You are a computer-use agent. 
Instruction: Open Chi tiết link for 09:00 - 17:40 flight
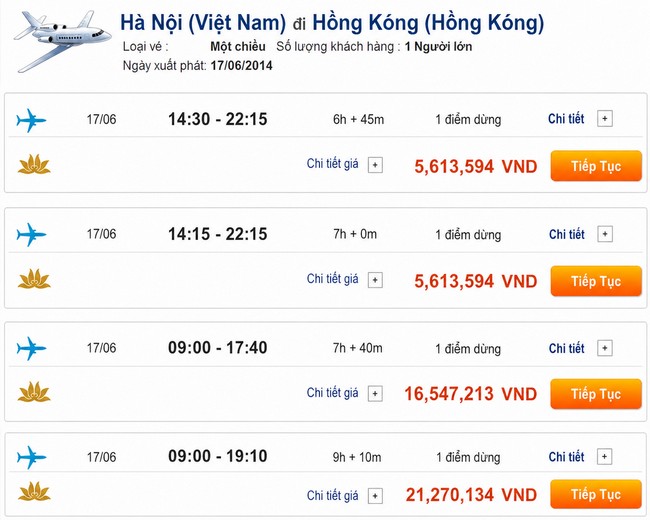pos(566,348)
